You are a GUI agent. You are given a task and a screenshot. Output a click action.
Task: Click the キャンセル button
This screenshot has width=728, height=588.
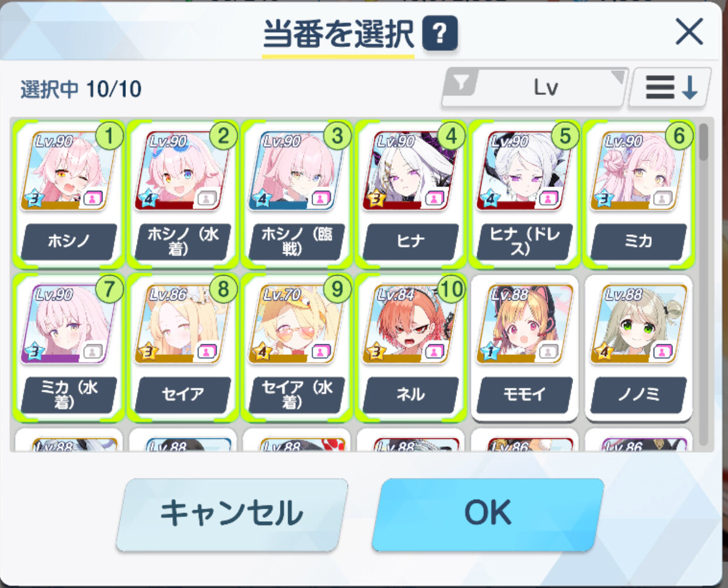(232, 514)
